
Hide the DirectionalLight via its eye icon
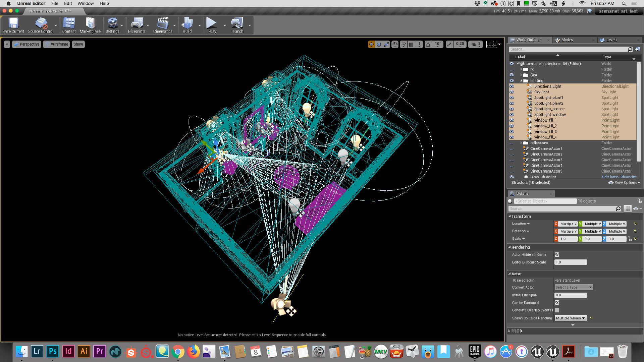[512, 86]
